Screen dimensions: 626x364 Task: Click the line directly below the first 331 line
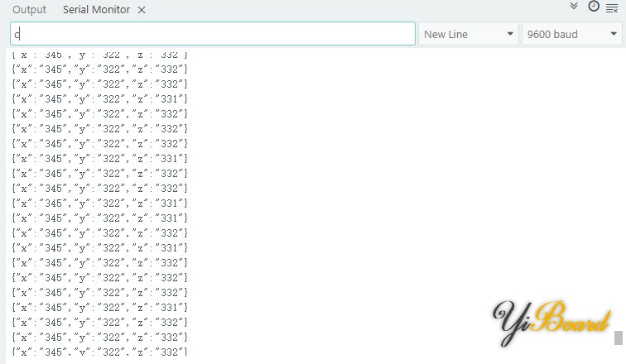(x=100, y=113)
